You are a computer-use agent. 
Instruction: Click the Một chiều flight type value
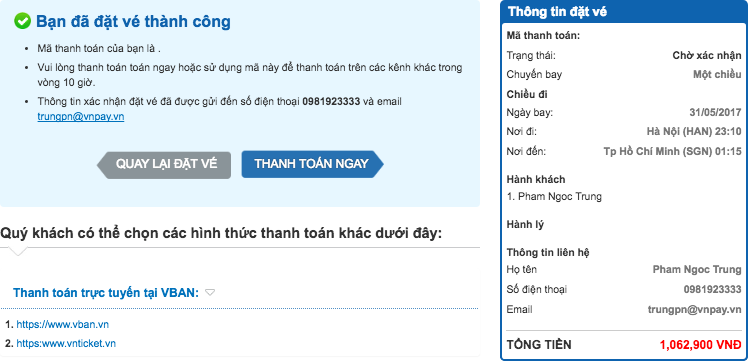tap(717, 75)
